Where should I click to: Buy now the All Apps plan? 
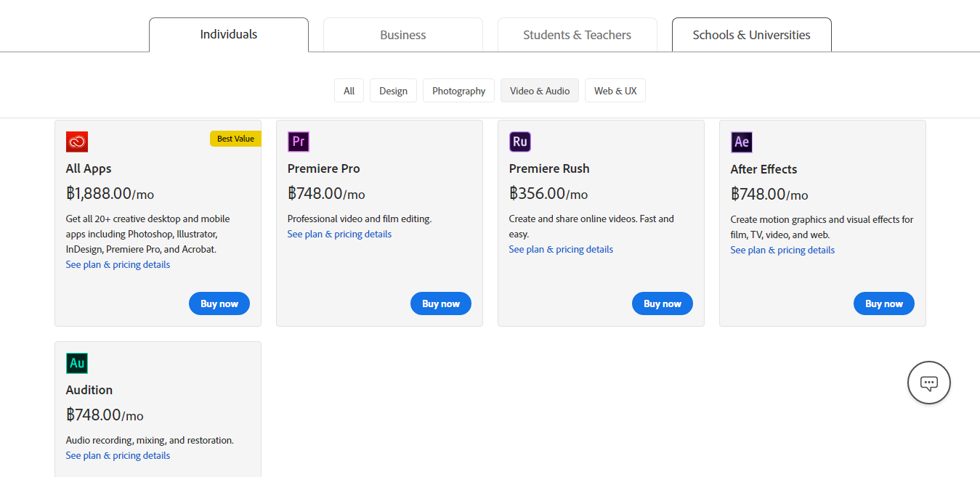point(219,303)
